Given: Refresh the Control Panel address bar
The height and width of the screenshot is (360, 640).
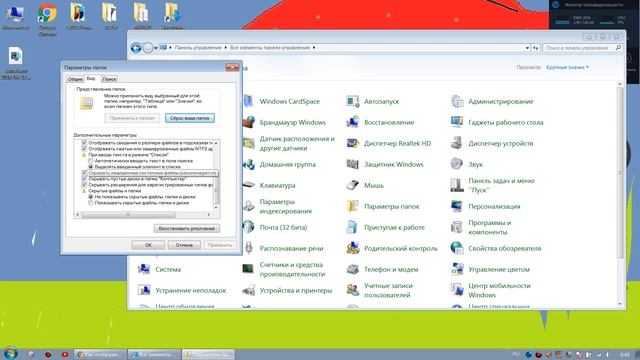Looking at the screenshot, I should click(x=536, y=48).
